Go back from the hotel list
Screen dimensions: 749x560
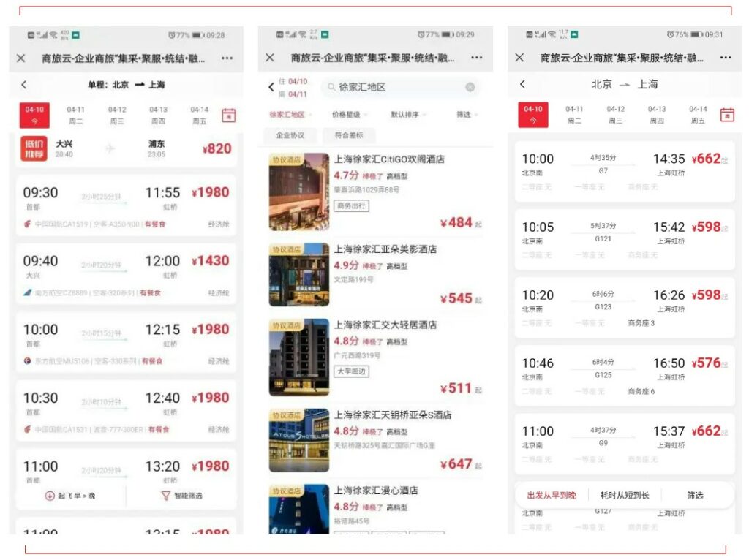point(271,87)
